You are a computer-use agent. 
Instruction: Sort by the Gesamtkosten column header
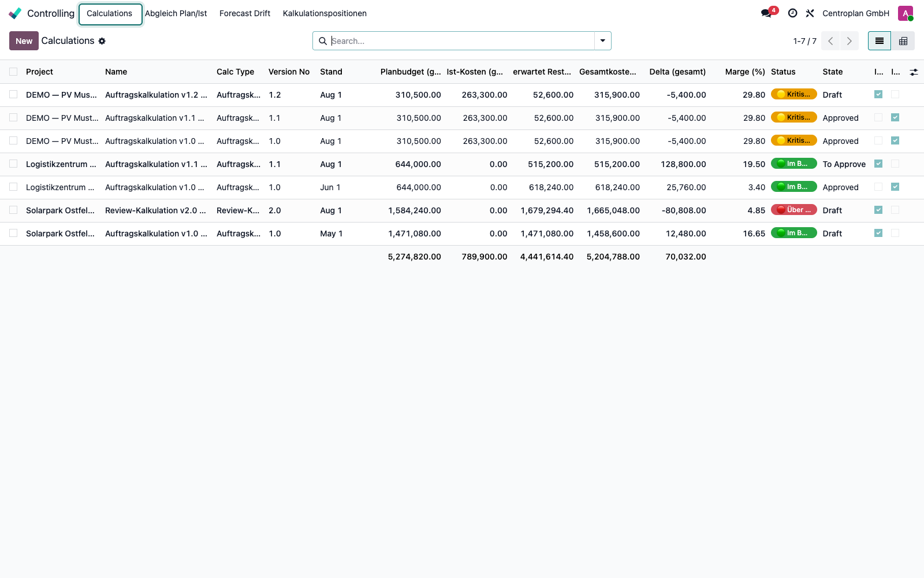(608, 72)
